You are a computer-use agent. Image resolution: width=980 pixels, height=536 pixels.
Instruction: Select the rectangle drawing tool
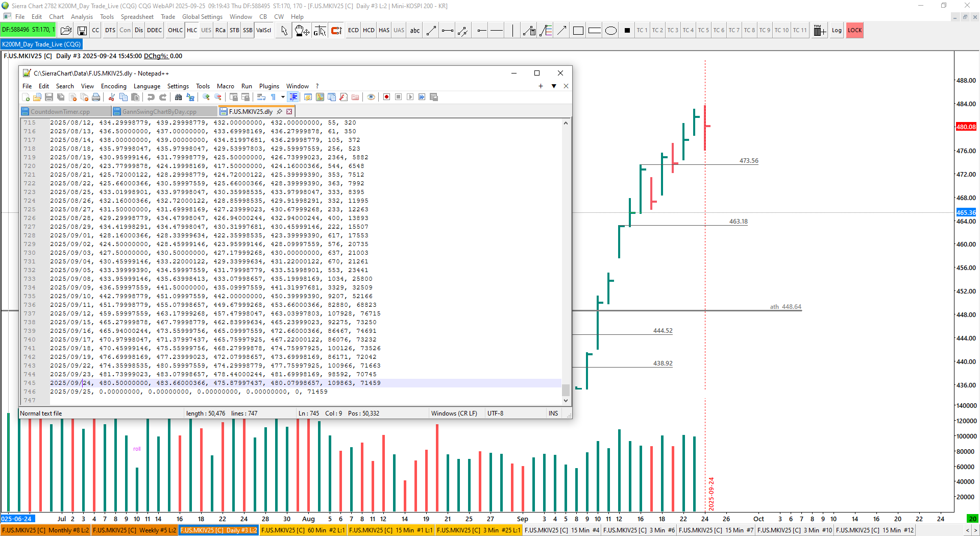[x=578, y=31]
